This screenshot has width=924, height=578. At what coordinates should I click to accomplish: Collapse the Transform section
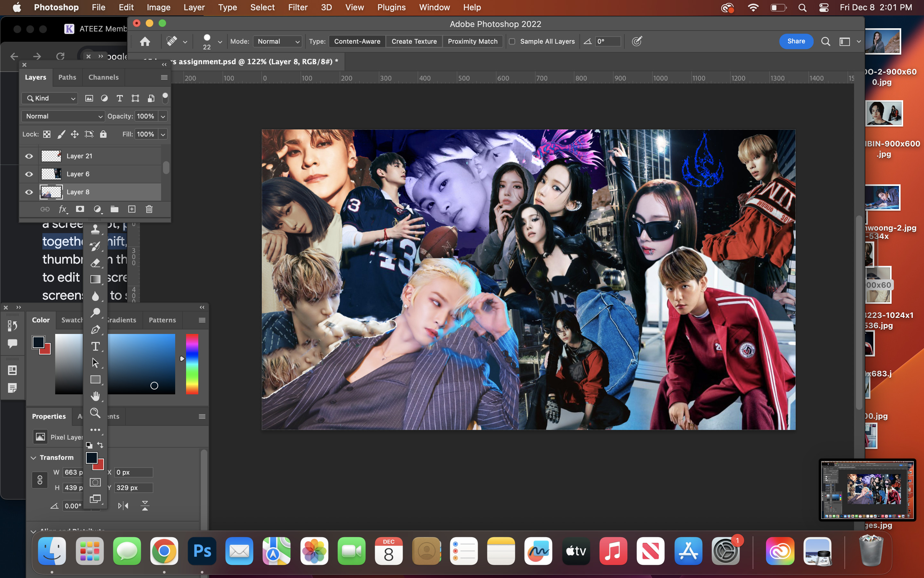click(x=34, y=458)
